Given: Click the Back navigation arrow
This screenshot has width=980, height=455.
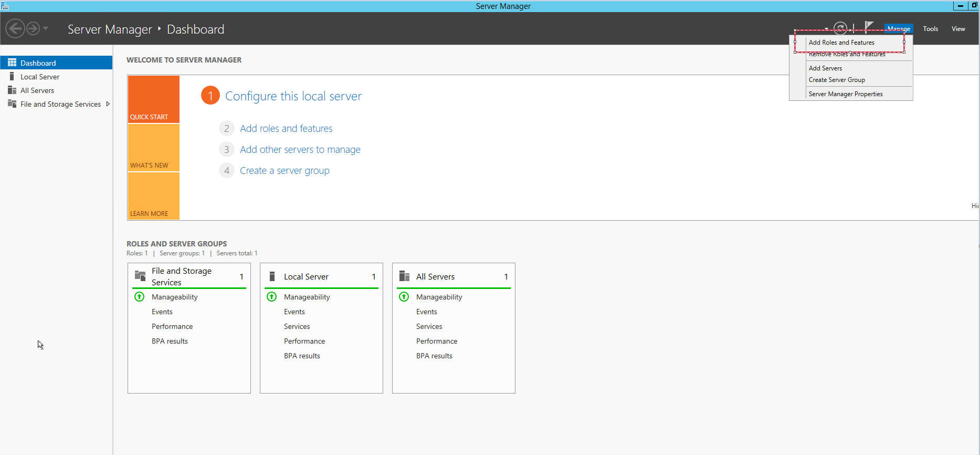Looking at the screenshot, I should pos(15,28).
